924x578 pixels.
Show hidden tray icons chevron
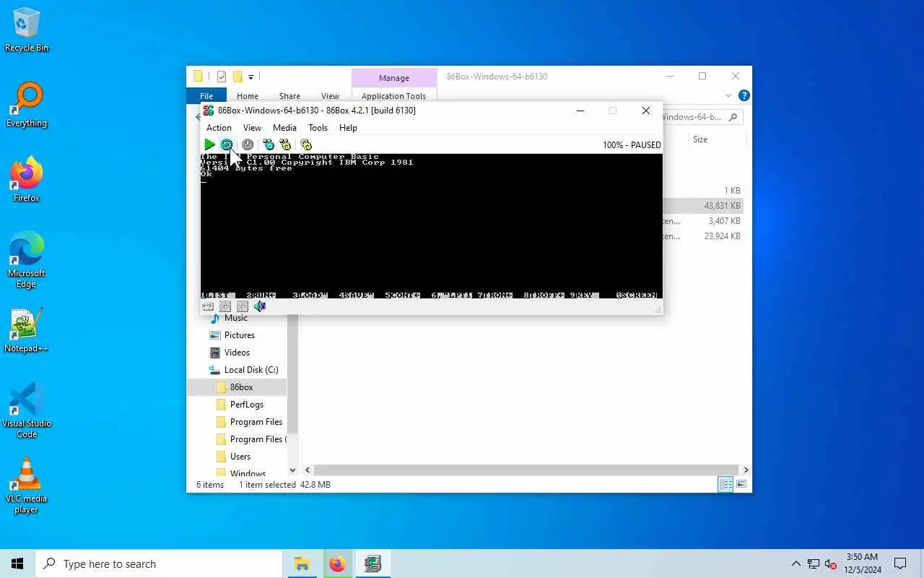point(796,564)
